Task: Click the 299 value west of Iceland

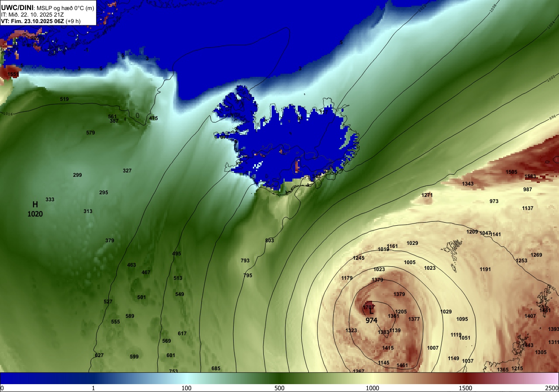Action: point(77,175)
